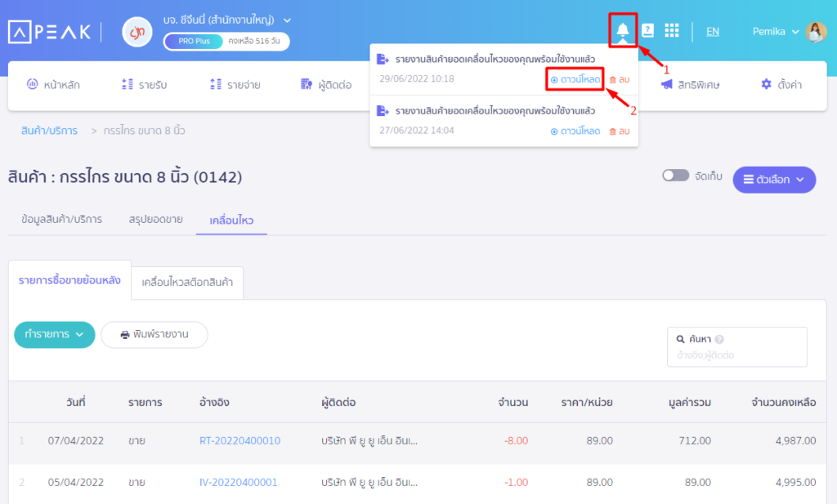Open the ตั้งค่า settings menu

point(780,84)
